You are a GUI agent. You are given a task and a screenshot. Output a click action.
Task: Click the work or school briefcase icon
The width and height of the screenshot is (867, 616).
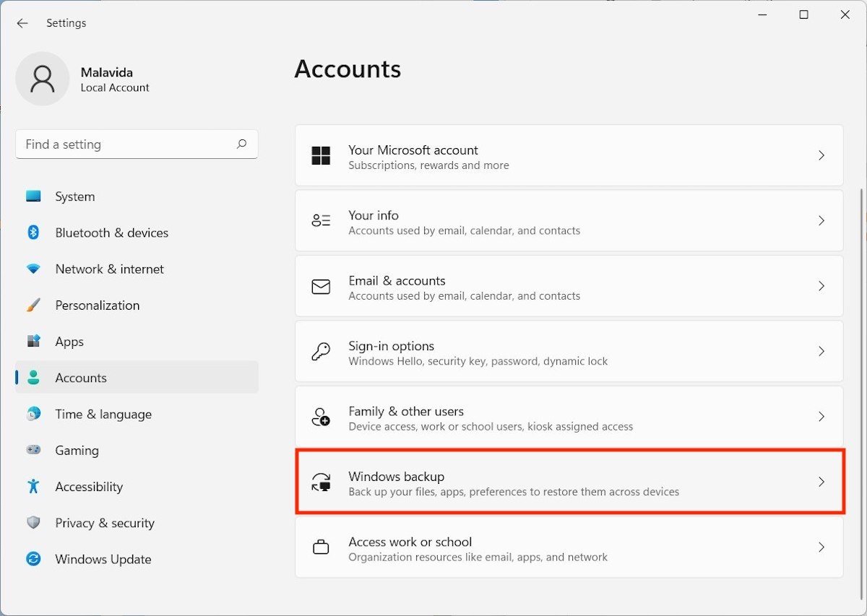(x=321, y=547)
